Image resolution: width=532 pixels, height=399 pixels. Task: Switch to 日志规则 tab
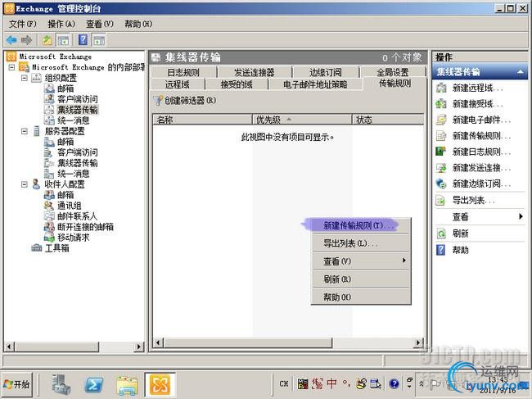183,72
